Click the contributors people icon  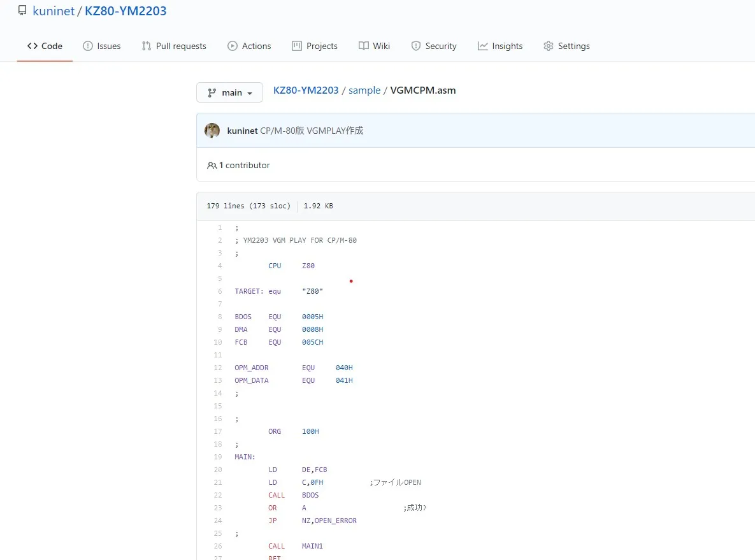[x=212, y=166]
